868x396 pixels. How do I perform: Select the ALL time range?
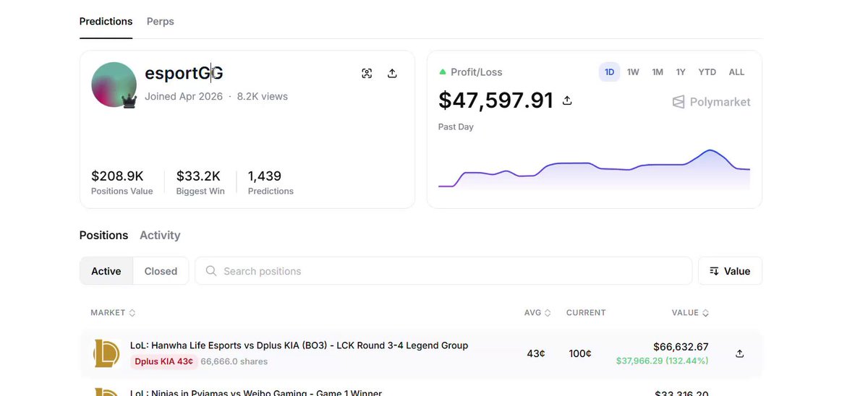[x=736, y=72]
